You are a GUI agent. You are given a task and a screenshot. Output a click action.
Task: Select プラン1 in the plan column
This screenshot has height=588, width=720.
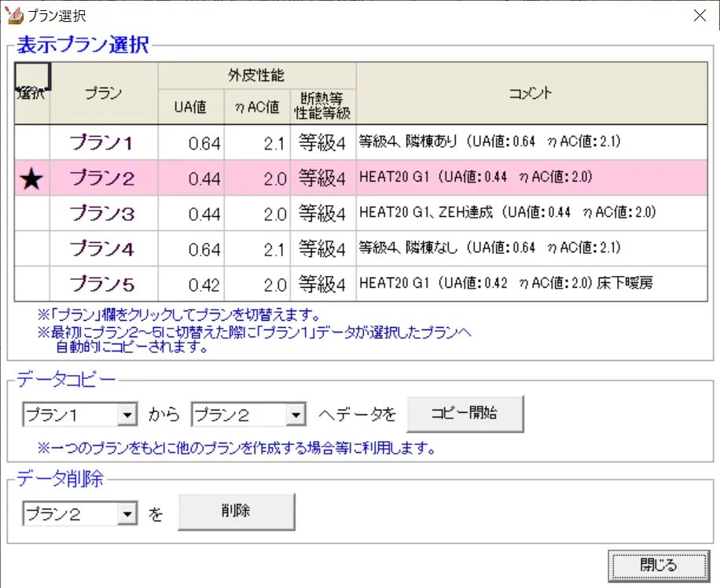(x=104, y=142)
